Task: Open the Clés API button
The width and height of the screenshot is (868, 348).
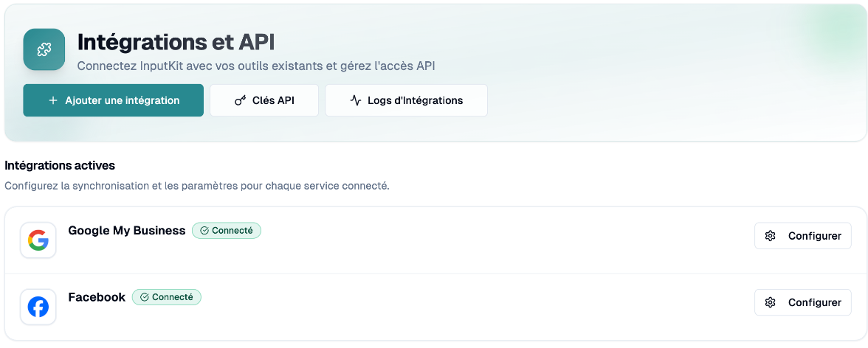Action: tap(264, 100)
